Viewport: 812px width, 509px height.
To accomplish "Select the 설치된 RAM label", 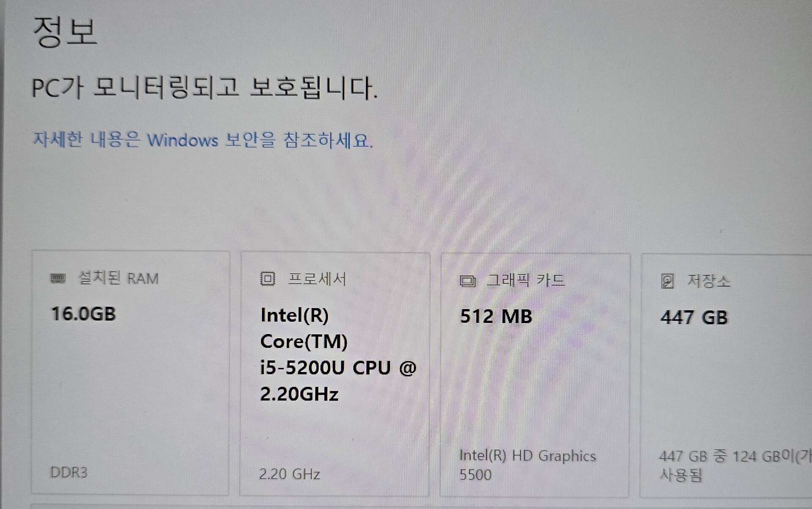I will click(x=118, y=278).
